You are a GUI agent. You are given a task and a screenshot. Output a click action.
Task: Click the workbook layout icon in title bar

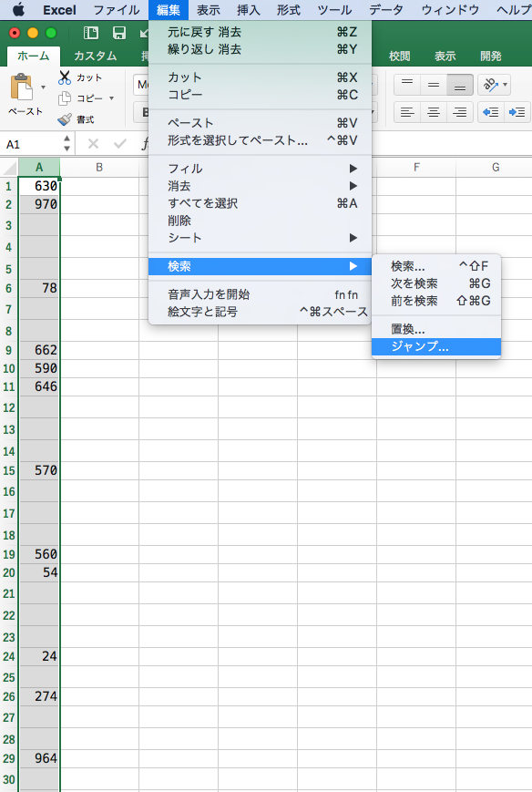click(x=91, y=34)
